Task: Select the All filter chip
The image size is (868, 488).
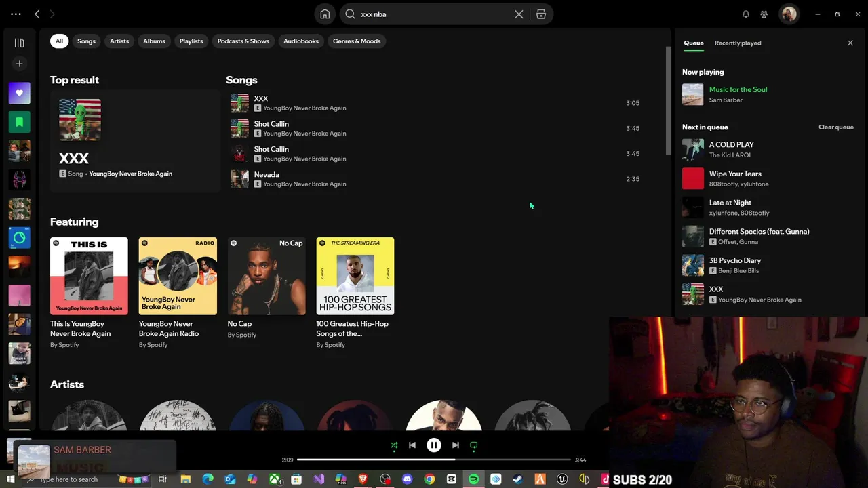Action: click(x=59, y=41)
